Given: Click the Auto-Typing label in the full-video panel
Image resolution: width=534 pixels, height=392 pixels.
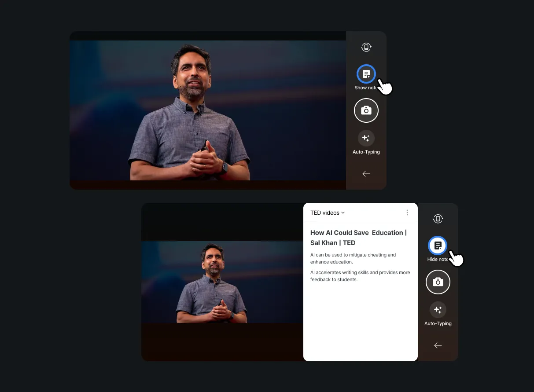Looking at the screenshot, I should tap(366, 152).
